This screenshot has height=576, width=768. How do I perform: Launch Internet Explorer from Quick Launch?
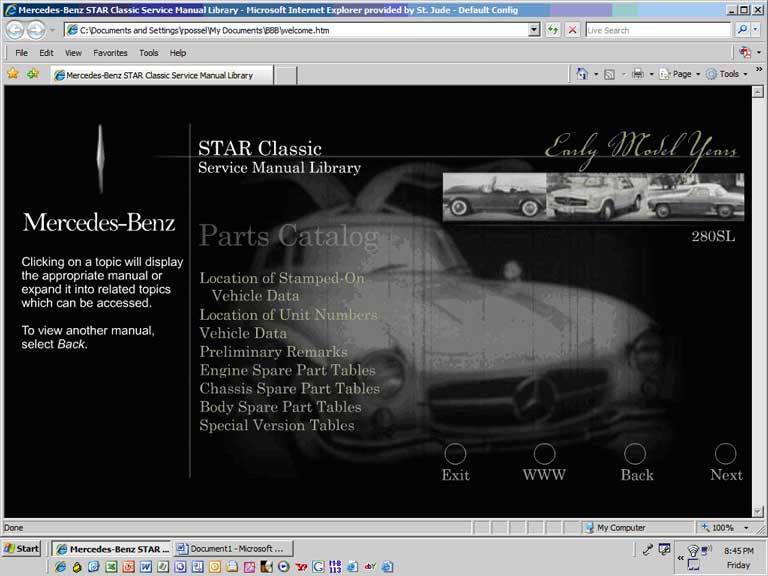click(x=60, y=567)
